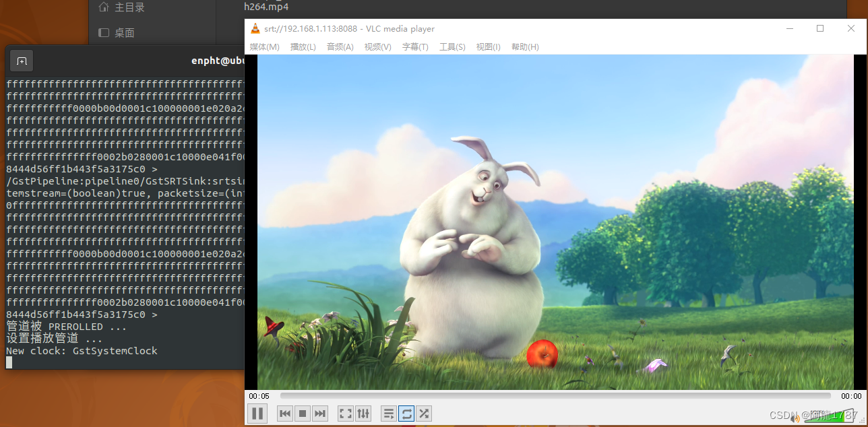This screenshot has height=427, width=868.
Task: Click the VLC window title text
Action: point(349,29)
